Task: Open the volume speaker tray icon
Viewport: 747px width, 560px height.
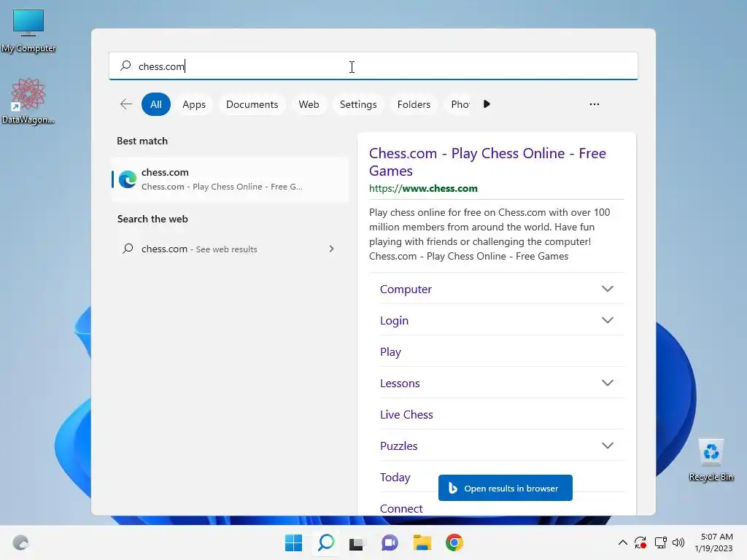Action: coord(678,542)
